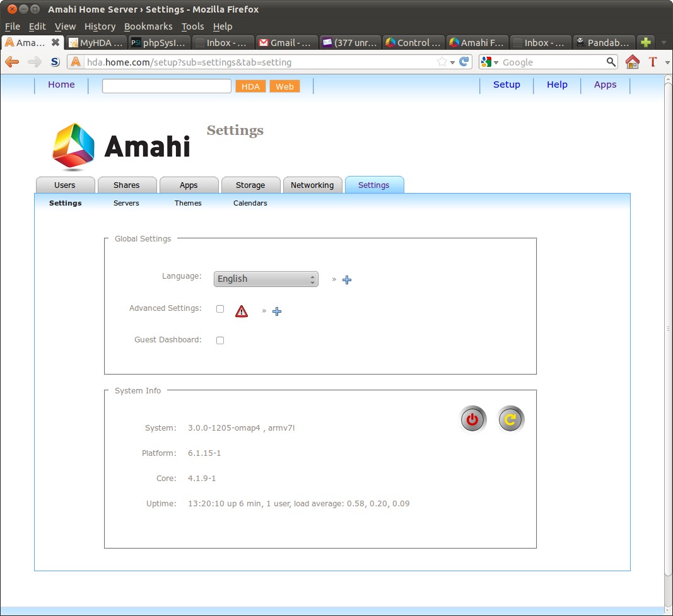Switch to the Shares tab
Screen dimensions: 673x616
(x=127, y=185)
